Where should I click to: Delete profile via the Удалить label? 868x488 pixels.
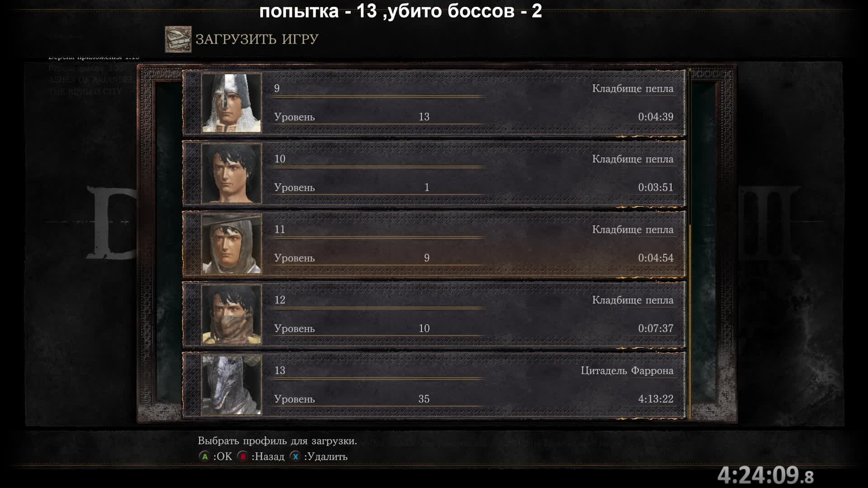tap(326, 457)
